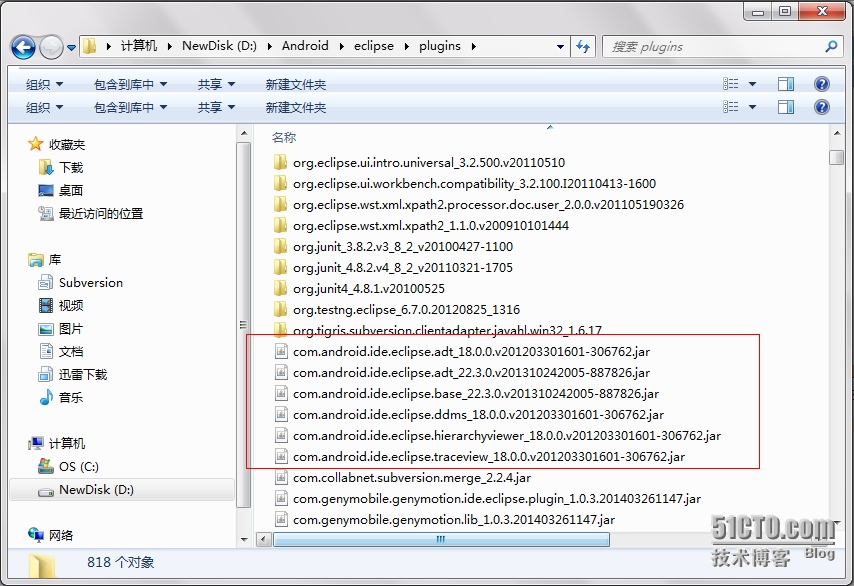Click 新建文件夹 in the lower toolbar row
This screenshot has width=854, height=586.
296,107
